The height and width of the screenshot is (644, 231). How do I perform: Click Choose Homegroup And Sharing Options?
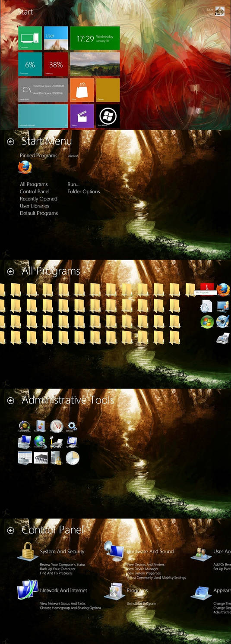70,608
